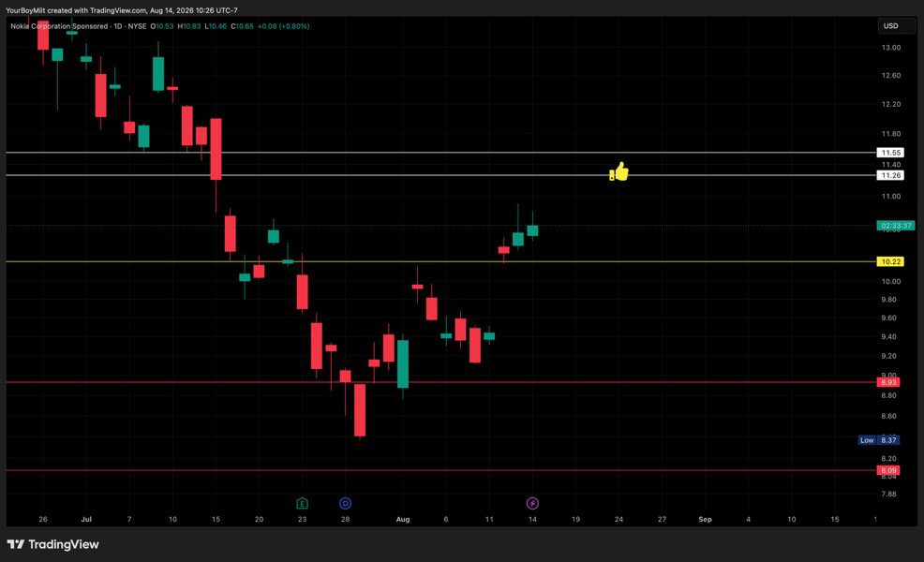The image size is (924, 562).
Task: Click the '24' date axis label
Action: [618, 519]
